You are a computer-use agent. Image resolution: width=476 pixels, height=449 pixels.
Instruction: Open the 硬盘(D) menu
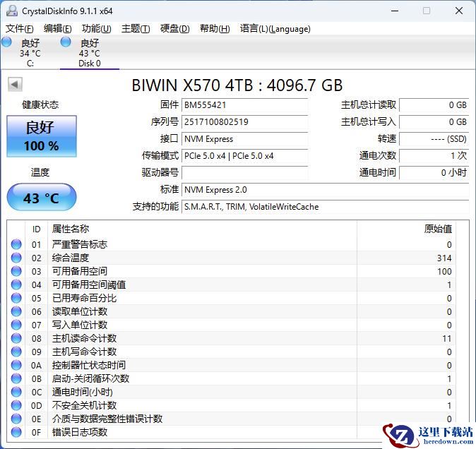tap(175, 29)
